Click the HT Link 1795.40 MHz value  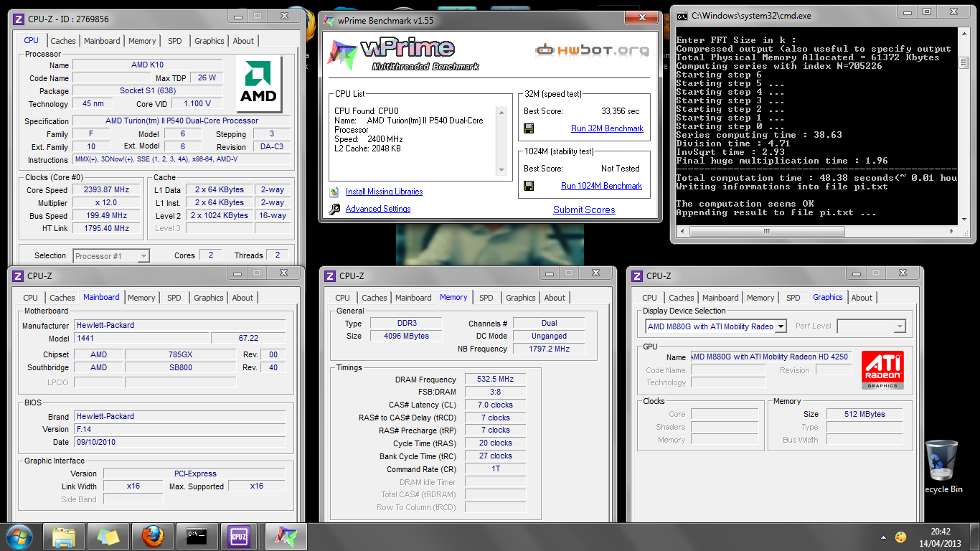(x=108, y=228)
